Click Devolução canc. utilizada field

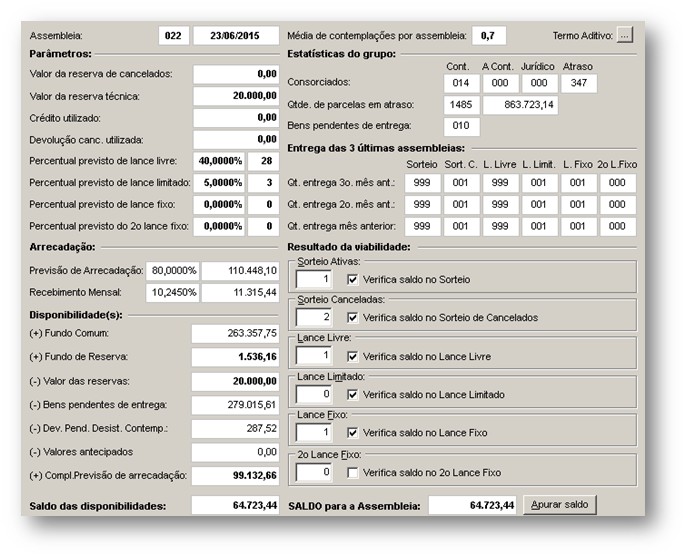pyautogui.click(x=236, y=140)
